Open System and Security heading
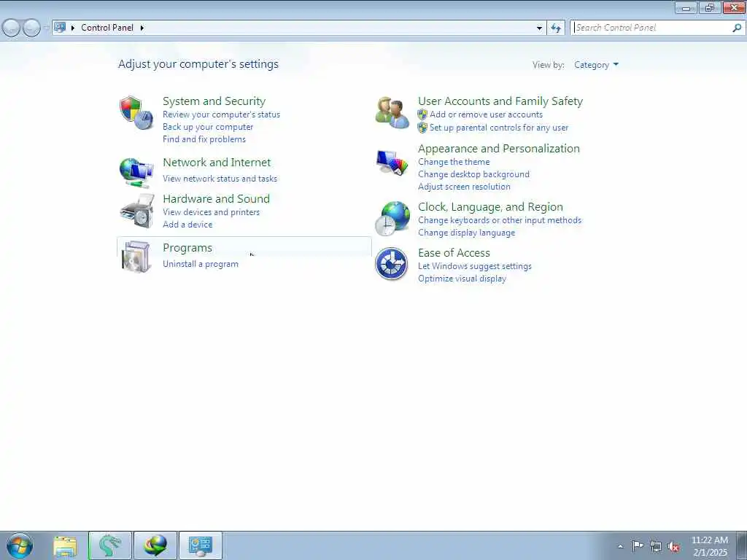 [214, 101]
